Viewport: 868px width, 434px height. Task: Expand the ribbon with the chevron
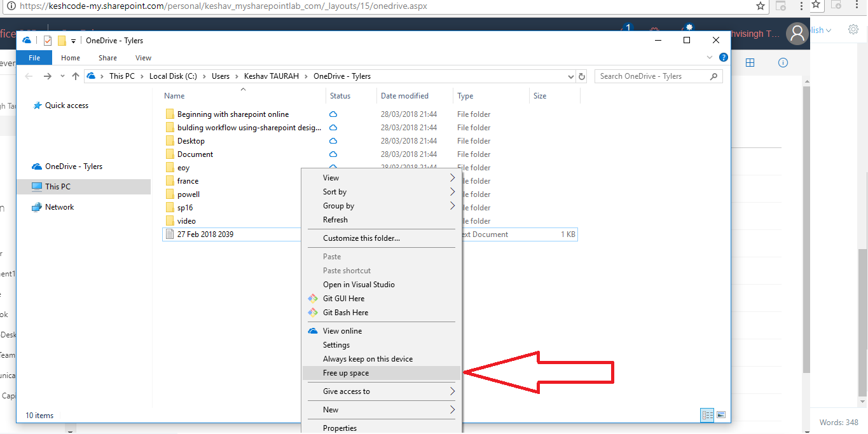[x=710, y=57]
